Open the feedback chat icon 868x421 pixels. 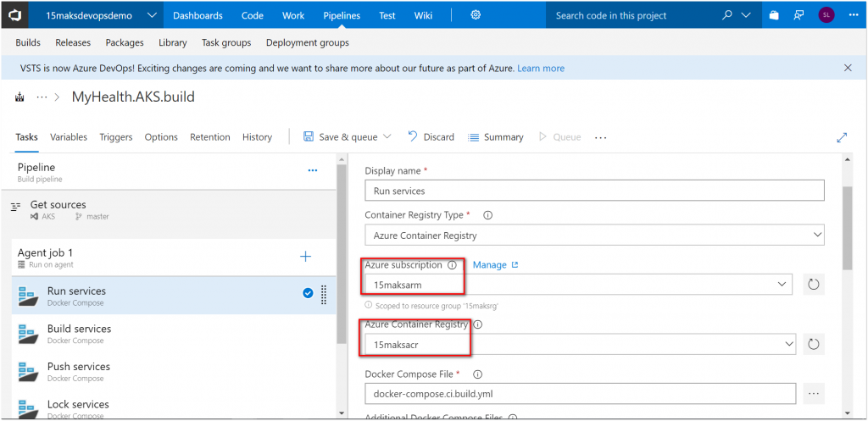798,15
